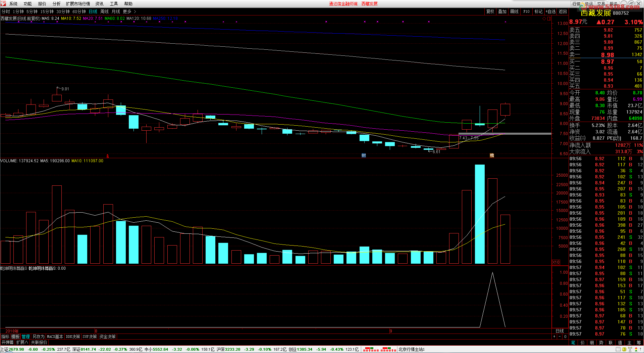This screenshot has height=353, width=644.
Task: Click the 复权 adjustment button
Action: [x=490, y=11]
